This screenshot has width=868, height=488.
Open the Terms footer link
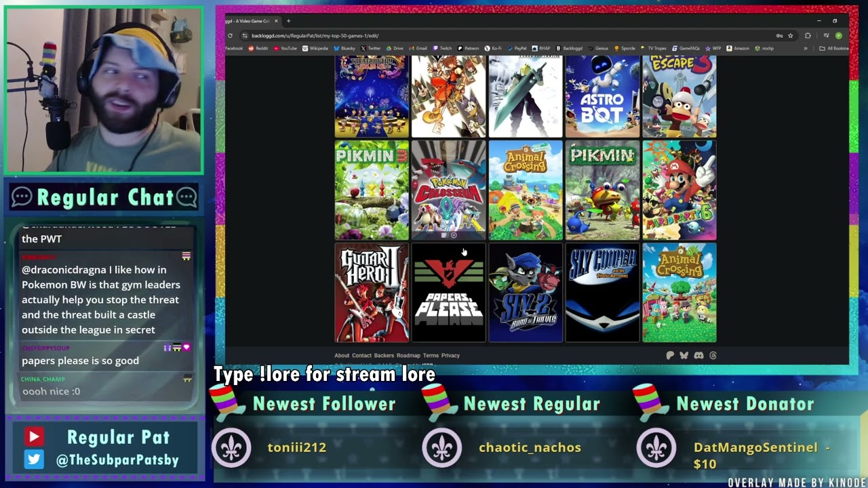(x=431, y=355)
